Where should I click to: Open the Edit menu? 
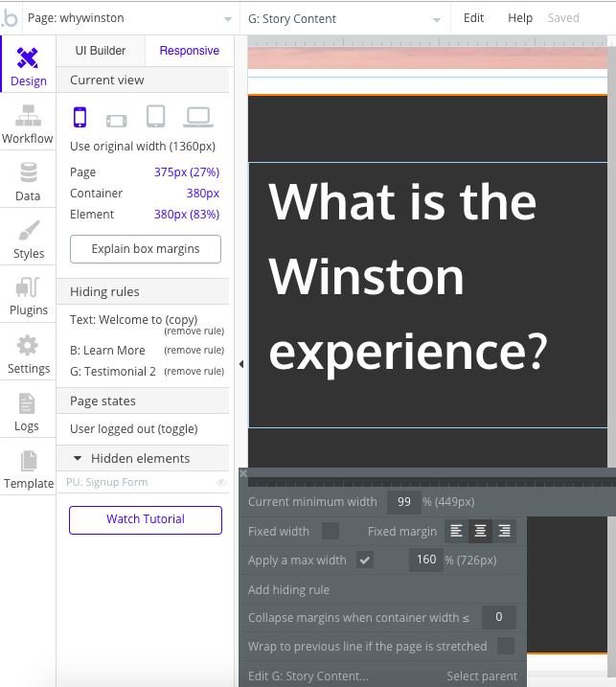point(473,18)
